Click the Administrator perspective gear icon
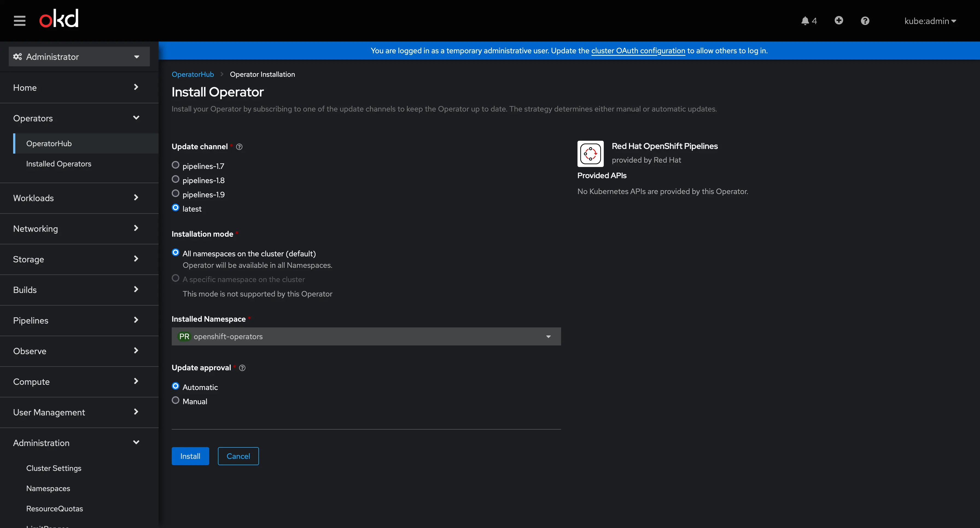 (17, 57)
